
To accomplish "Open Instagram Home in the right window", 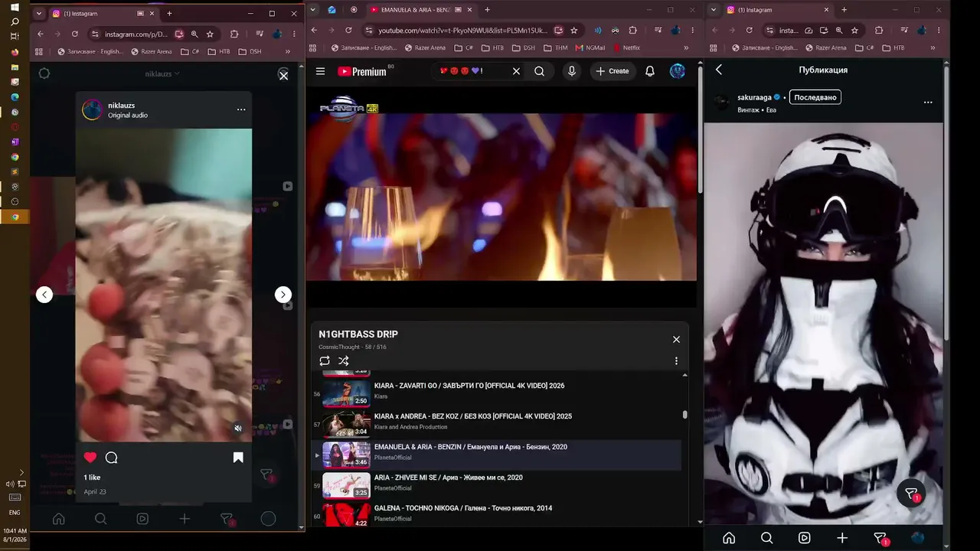I will click(729, 538).
